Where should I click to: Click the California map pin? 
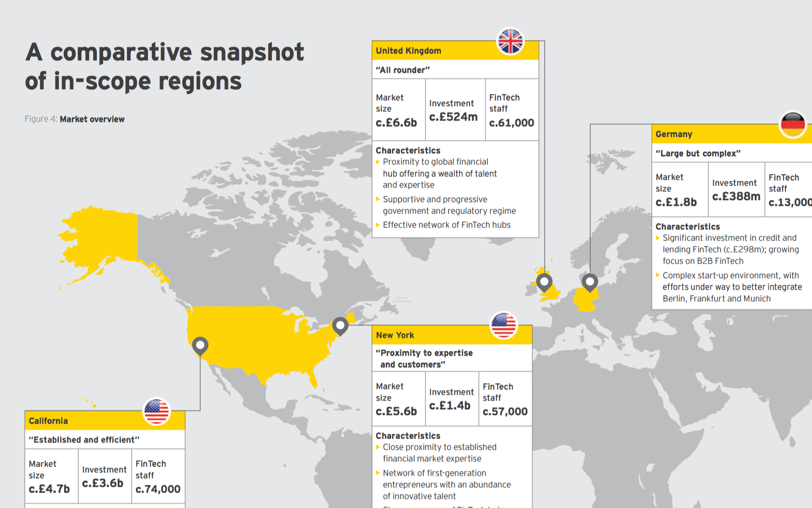tap(200, 346)
